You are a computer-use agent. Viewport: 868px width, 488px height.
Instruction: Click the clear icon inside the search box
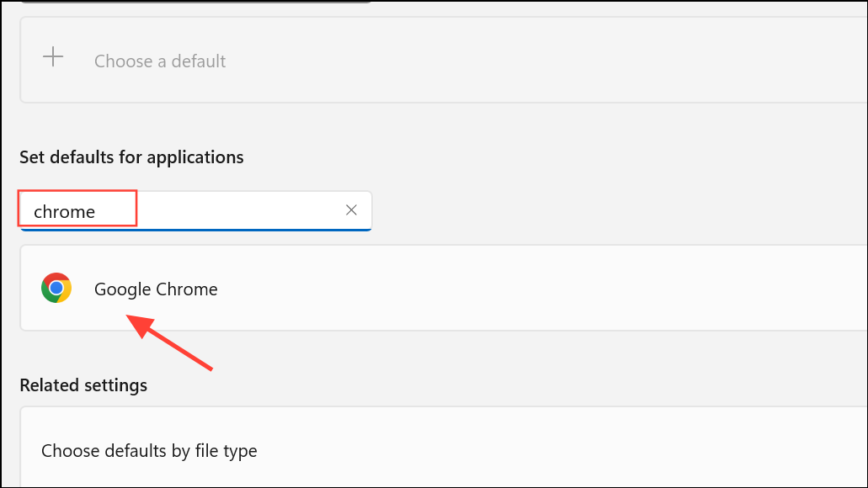(x=351, y=210)
